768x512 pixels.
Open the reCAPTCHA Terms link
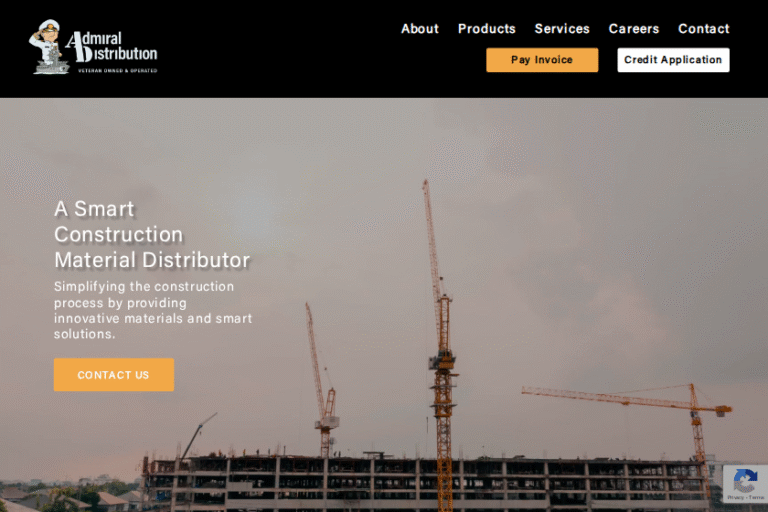[756, 497]
